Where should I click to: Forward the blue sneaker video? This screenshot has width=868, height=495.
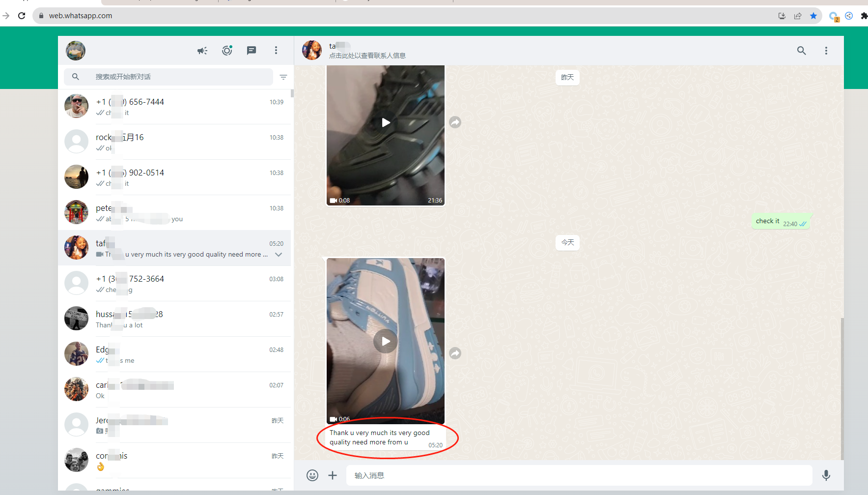pos(455,353)
